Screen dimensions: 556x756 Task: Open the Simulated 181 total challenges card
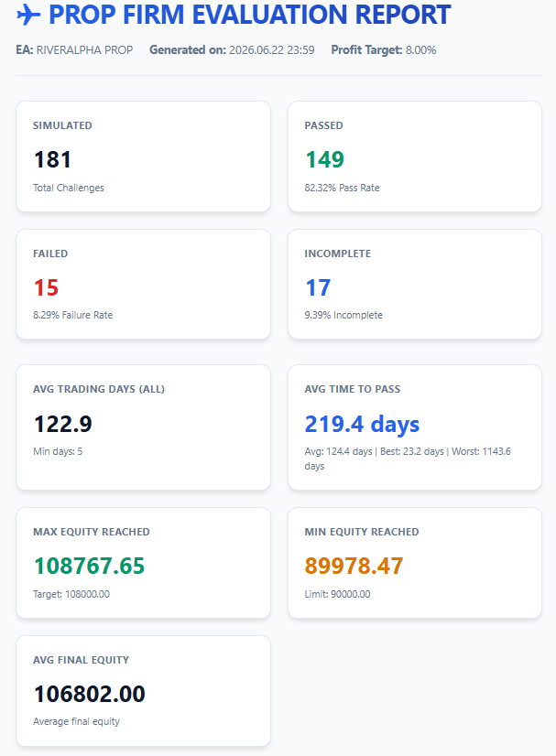point(143,157)
